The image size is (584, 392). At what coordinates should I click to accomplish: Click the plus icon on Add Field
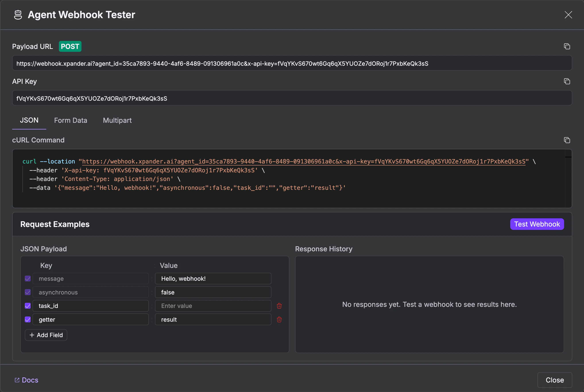[x=32, y=335]
